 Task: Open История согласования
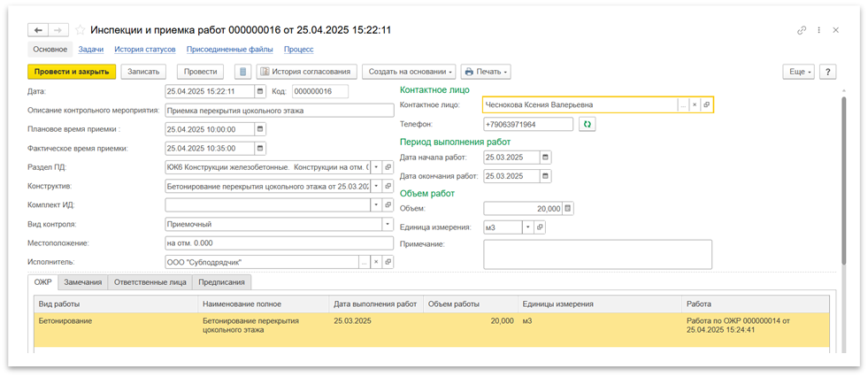306,72
